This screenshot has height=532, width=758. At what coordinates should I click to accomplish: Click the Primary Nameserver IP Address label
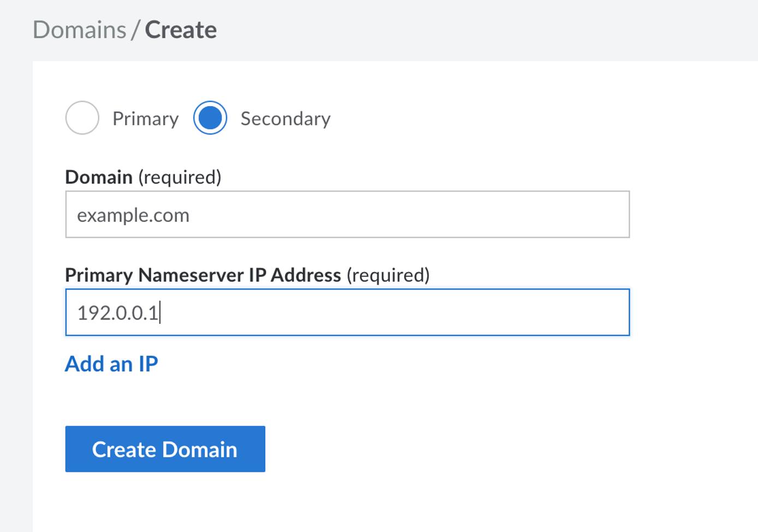tap(203, 275)
